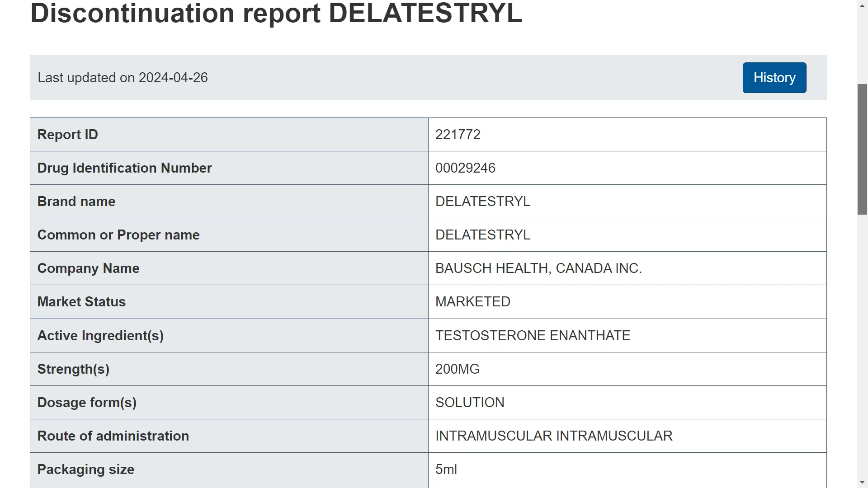This screenshot has height=488, width=868.
Task: Click the scrollbar up arrow
Action: pos(862,5)
